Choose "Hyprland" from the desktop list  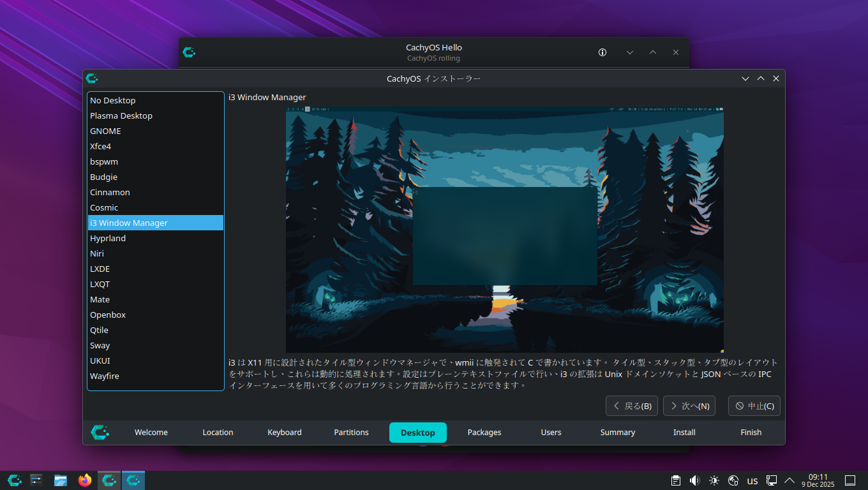156,238
